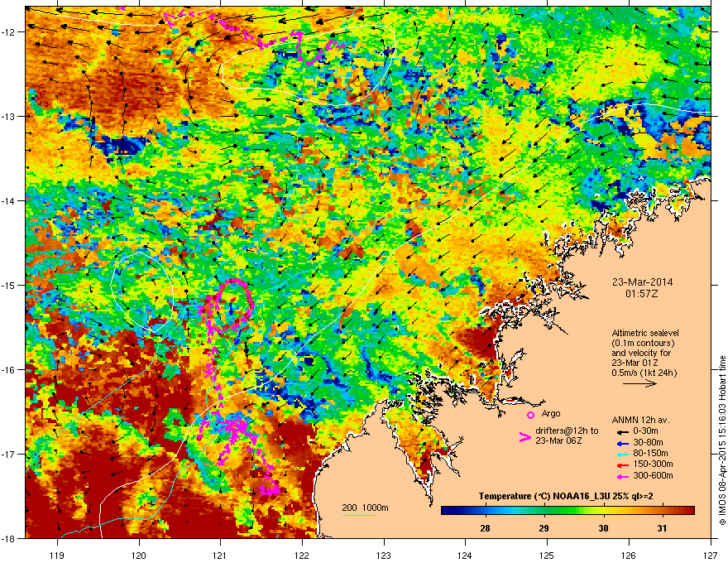Click latitude label -14 on y-axis
This screenshot has height=563, width=728.
click(x=8, y=201)
